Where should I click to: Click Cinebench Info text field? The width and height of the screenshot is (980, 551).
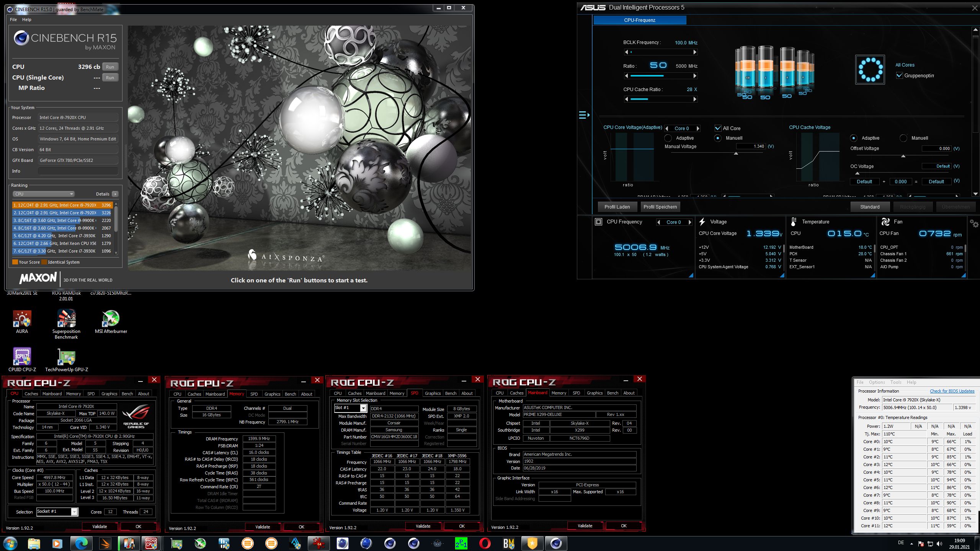click(78, 171)
